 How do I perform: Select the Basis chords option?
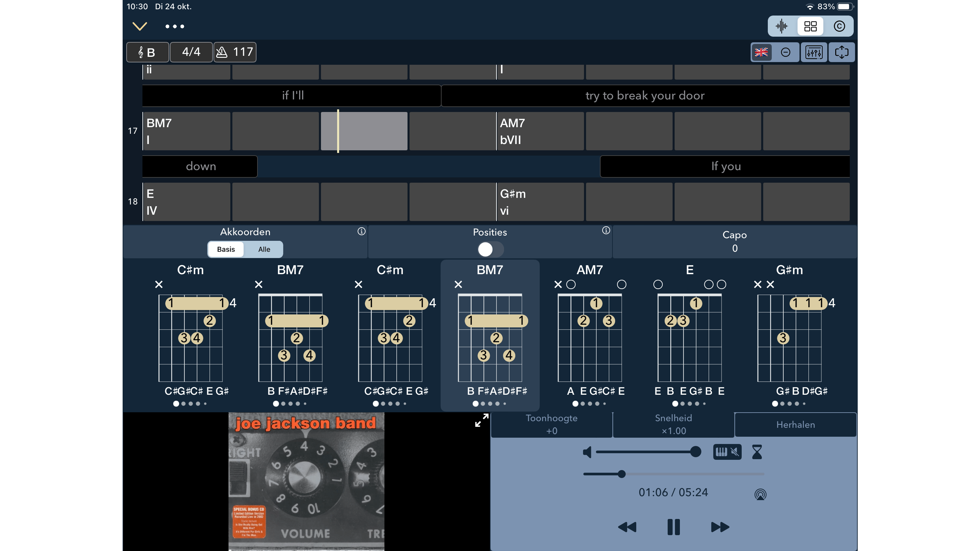click(226, 249)
